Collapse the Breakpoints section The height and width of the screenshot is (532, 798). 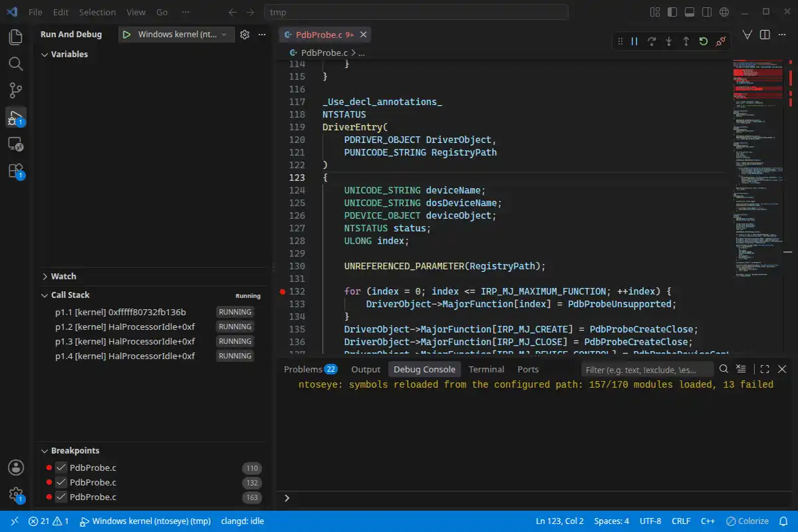(x=45, y=450)
